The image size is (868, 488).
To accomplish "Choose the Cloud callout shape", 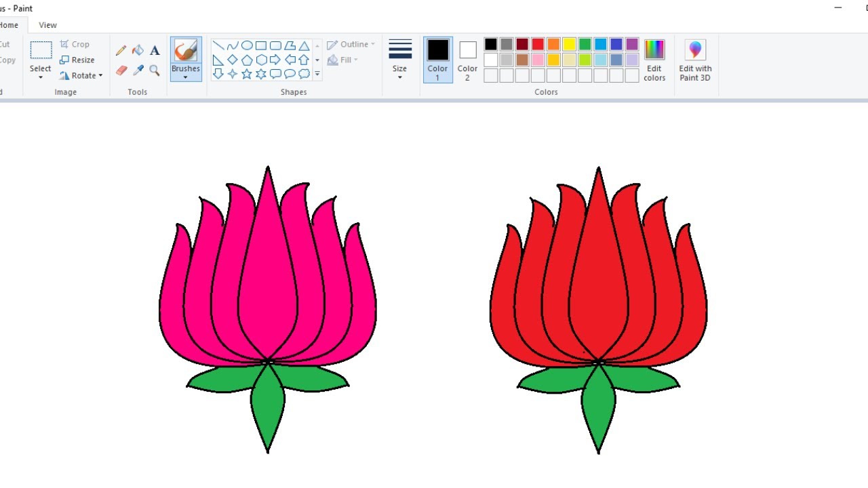I will (x=304, y=74).
